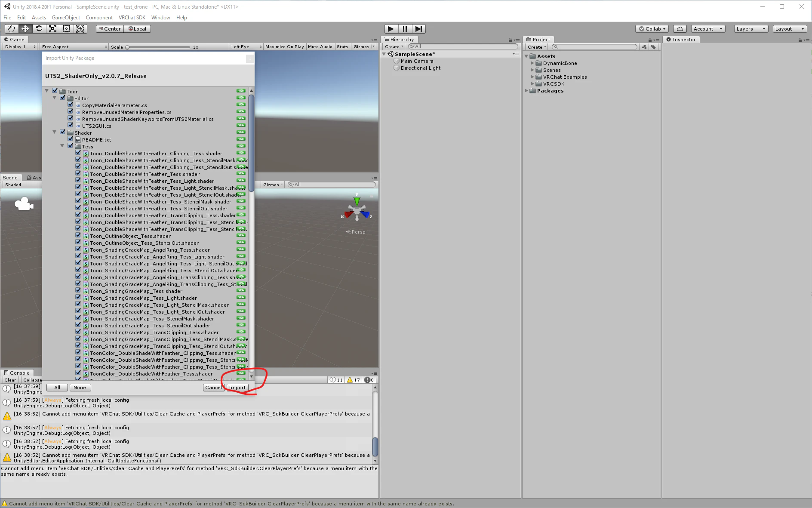The image size is (812, 508).
Task: Click the red X-axis cone on scene gizmo
Action: 348,214
